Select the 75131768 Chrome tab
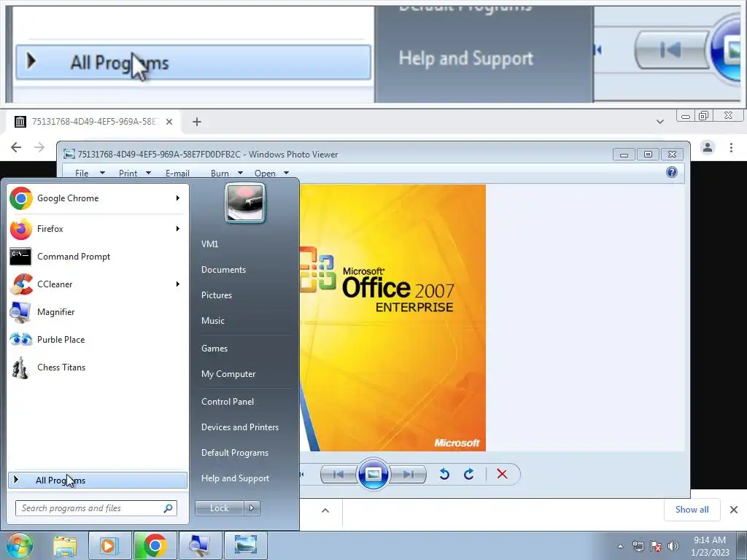747x560 pixels. pyautogui.click(x=93, y=122)
